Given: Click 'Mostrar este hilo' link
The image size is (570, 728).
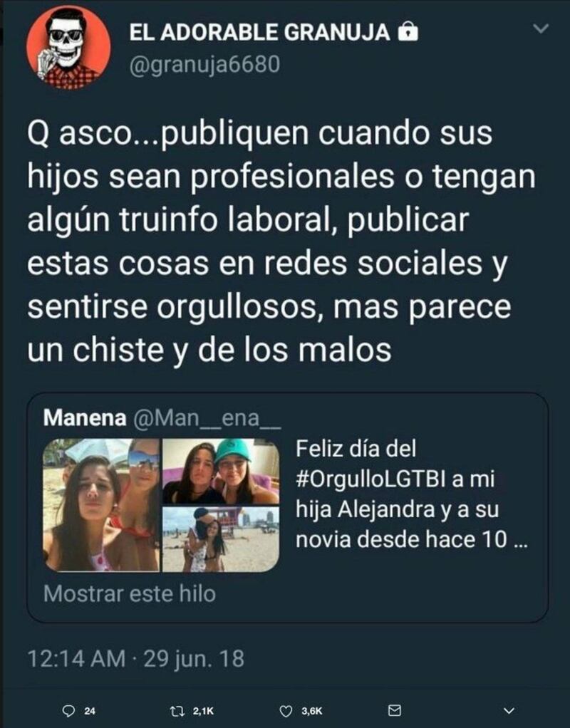Looking at the screenshot, I should [x=130, y=593].
